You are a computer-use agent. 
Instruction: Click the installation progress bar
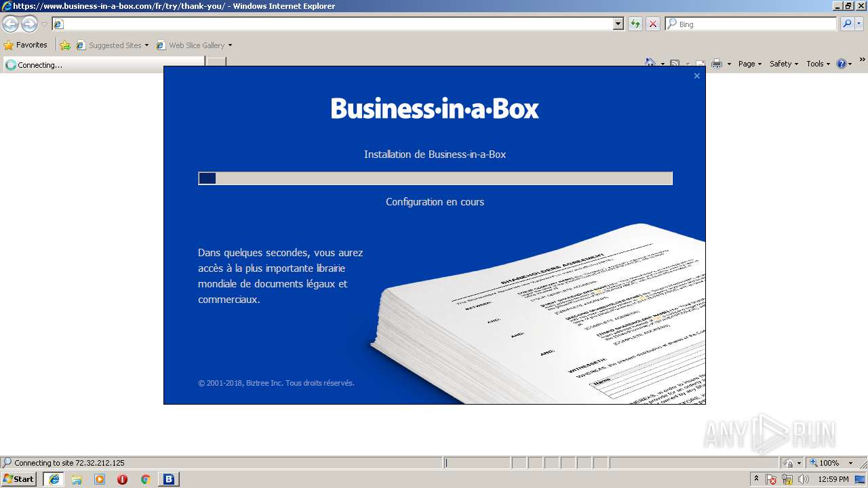click(x=435, y=178)
